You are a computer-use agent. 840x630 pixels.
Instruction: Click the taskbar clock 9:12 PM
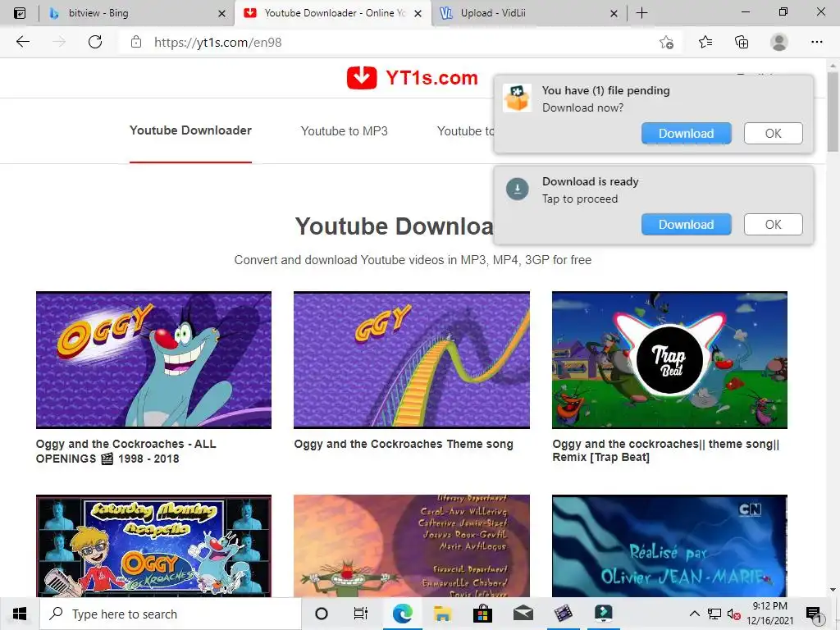[769, 614]
